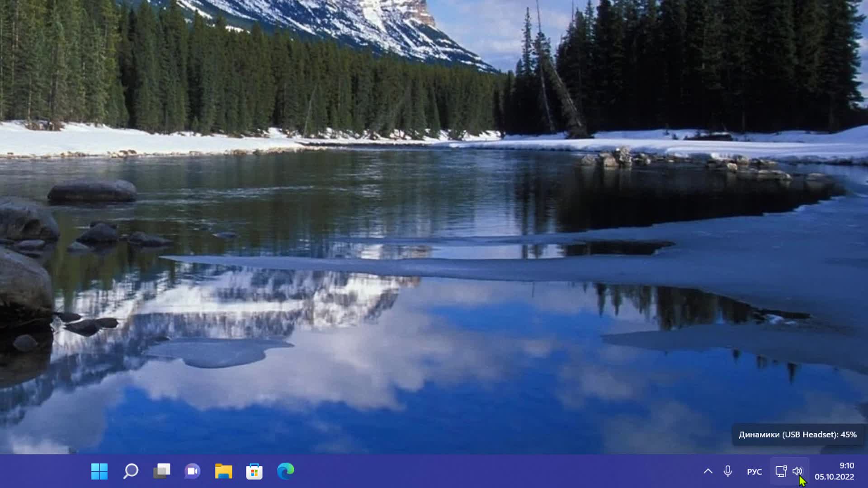Open network status tray icon
This screenshot has height=488, width=868.
pos(781,471)
